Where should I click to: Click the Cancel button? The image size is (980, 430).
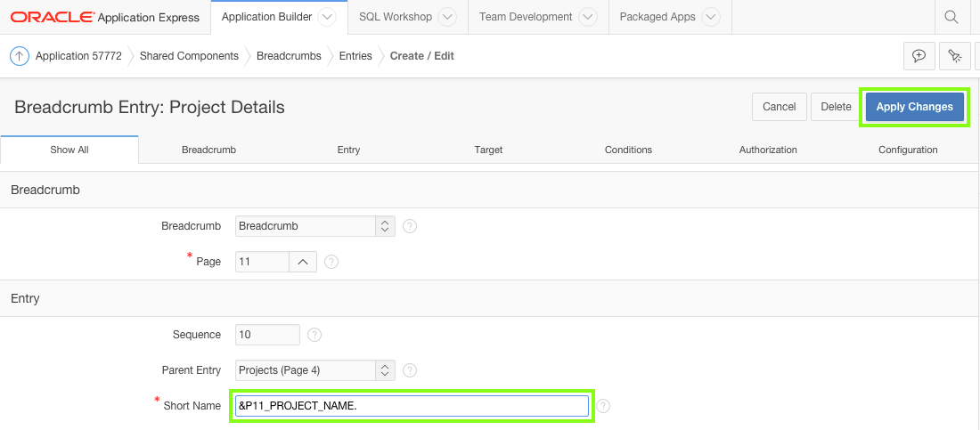(x=780, y=107)
